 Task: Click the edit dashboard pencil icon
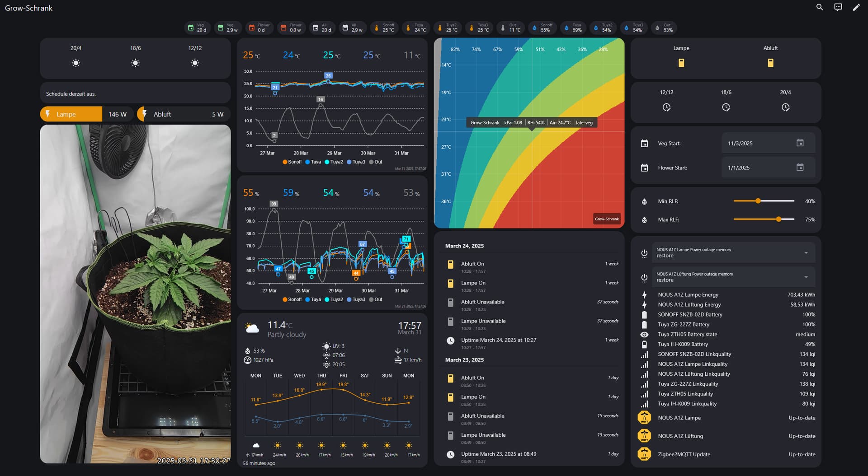856,7
